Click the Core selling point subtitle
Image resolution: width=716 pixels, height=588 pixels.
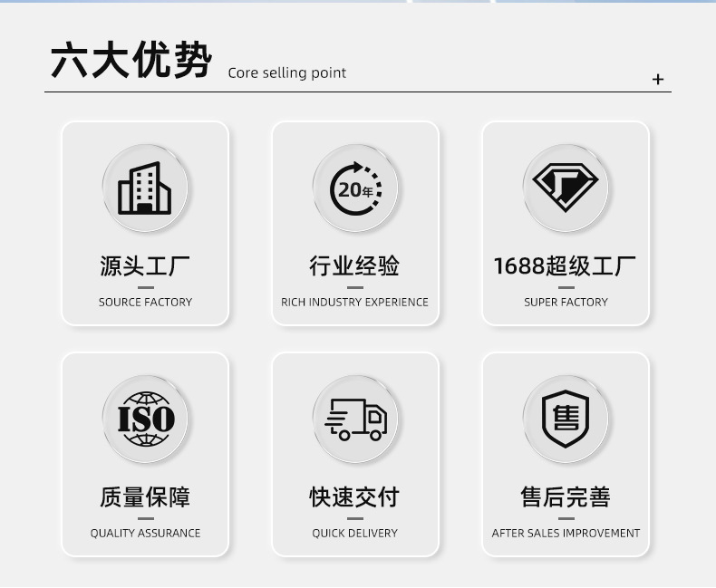[286, 72]
